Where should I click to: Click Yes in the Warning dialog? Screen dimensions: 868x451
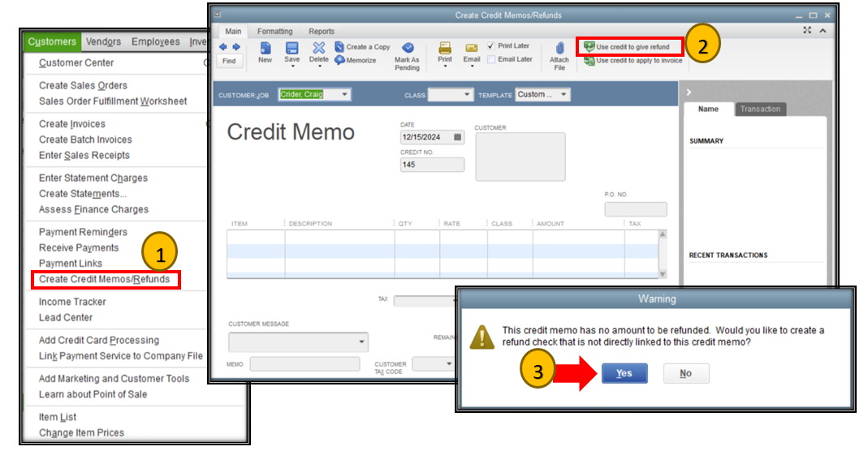pos(624,374)
